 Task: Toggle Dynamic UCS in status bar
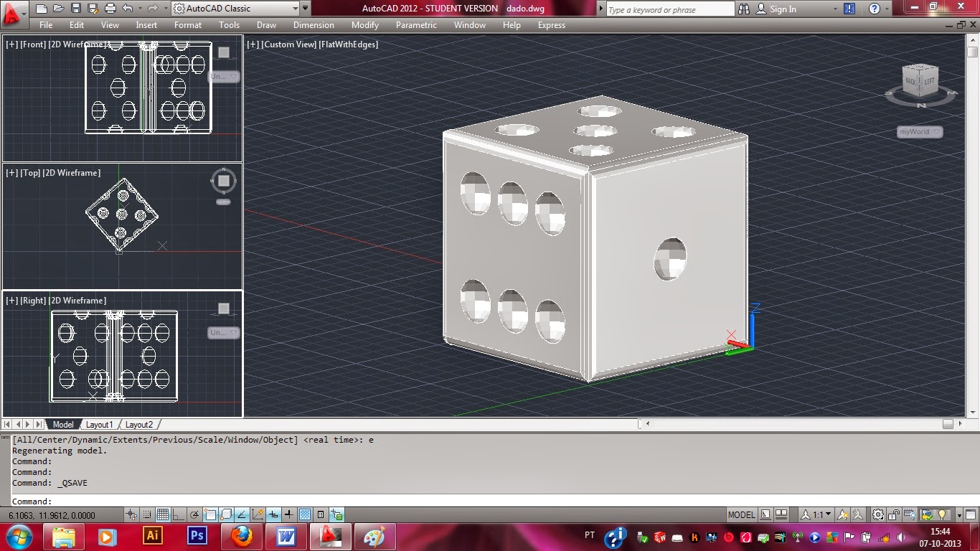(258, 514)
